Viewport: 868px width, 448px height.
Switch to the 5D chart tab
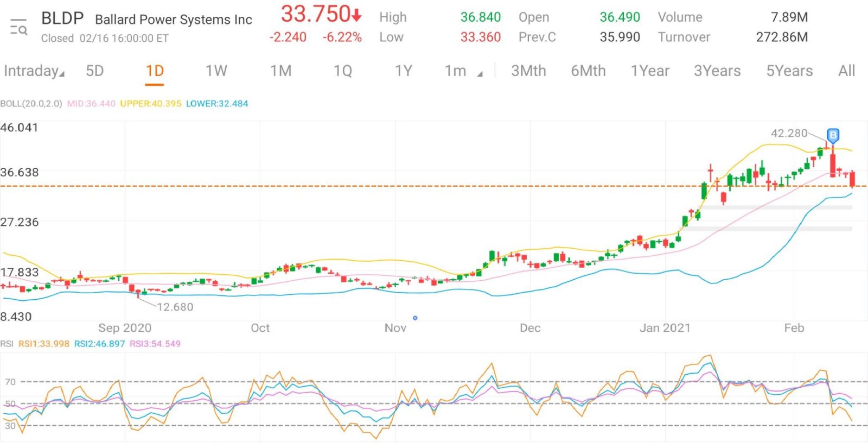(95, 71)
